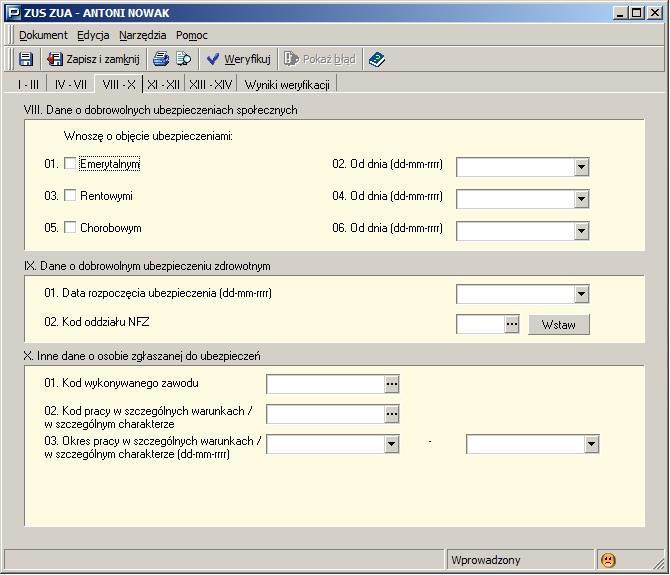
Task: Click Kod pracy w szczególnych warunkach field
Action: click(x=326, y=414)
